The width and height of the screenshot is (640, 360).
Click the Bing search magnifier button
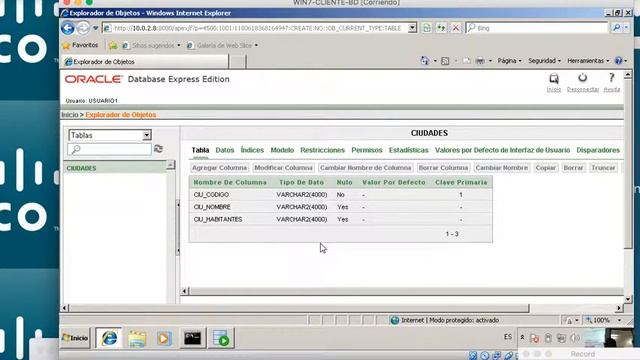click(x=616, y=28)
